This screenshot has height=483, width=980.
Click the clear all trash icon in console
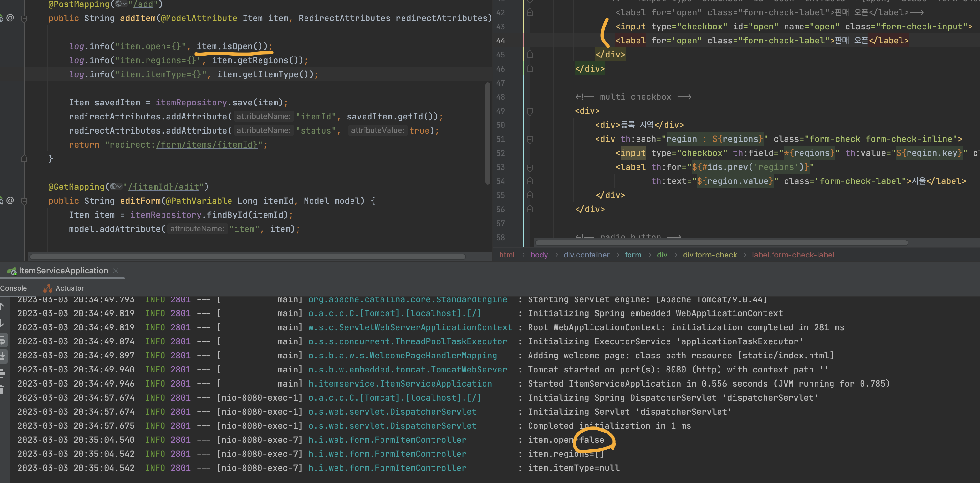[2, 389]
